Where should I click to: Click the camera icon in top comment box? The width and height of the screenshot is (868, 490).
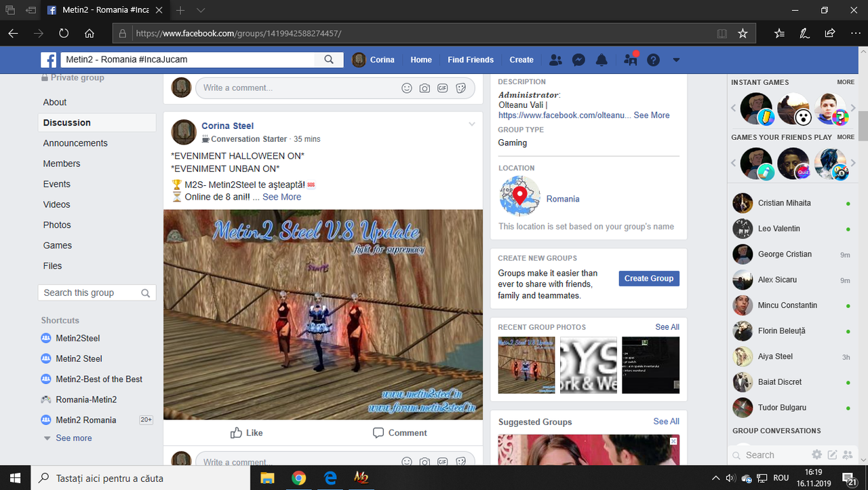point(425,88)
